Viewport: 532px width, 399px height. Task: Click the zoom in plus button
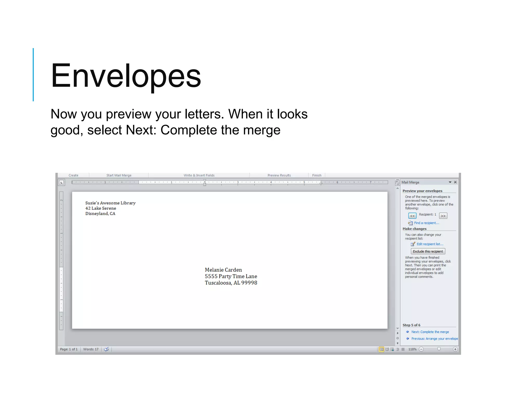tap(455, 349)
